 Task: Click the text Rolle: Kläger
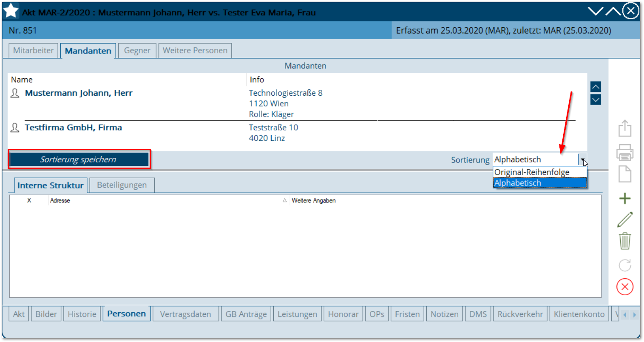(x=271, y=114)
